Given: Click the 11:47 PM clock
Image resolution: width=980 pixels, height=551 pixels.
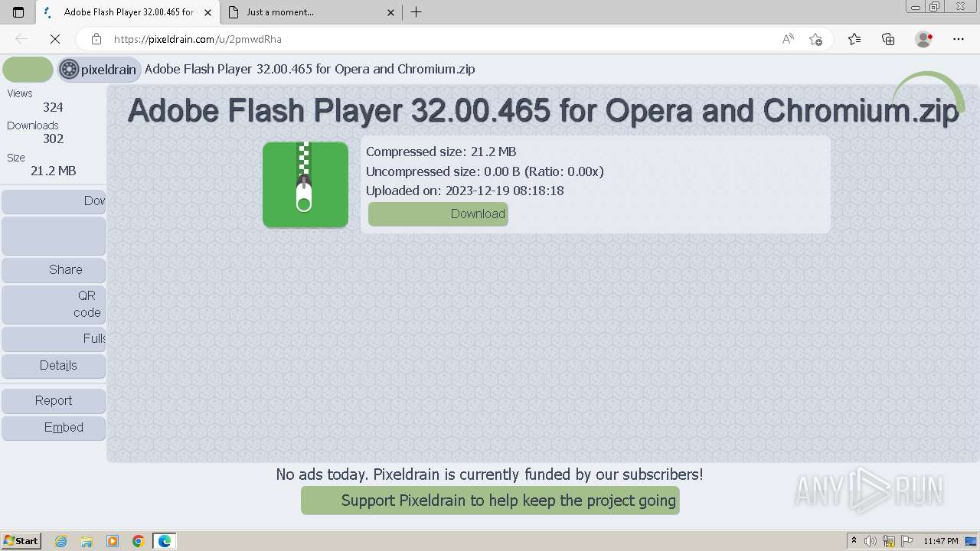Looking at the screenshot, I should coord(941,541).
